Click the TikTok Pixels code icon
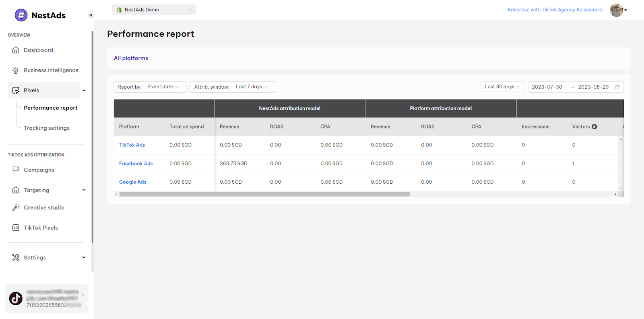Viewport: 644px width, 319px height. pos(16,228)
